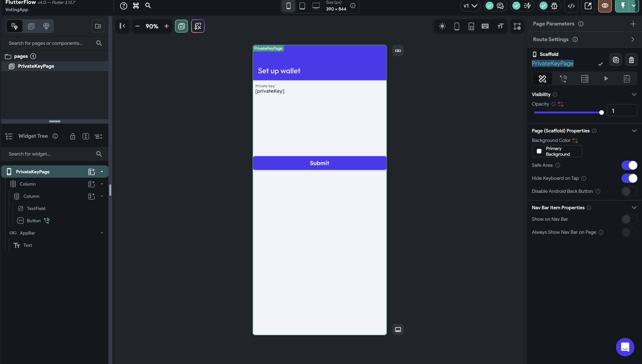Expand Route Settings chevron

pos(633,40)
